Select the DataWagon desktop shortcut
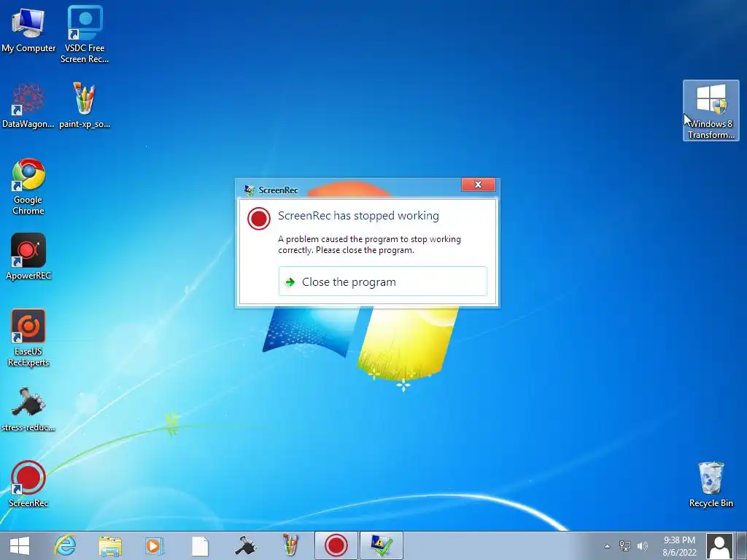The width and height of the screenshot is (747, 560). point(28,106)
